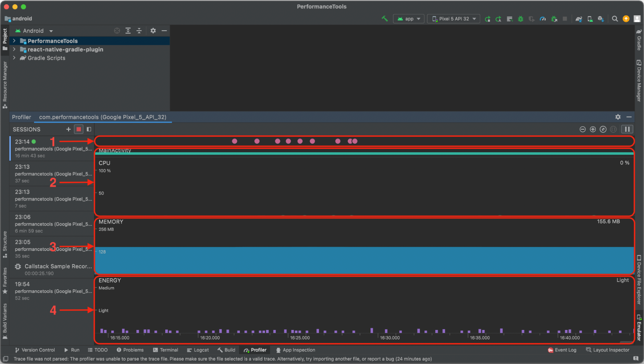Reset the profiler timeline zoom

[x=603, y=129]
